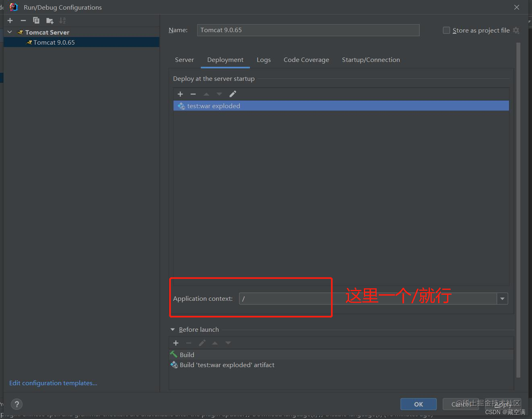Collapse the Before launch section

(173, 330)
